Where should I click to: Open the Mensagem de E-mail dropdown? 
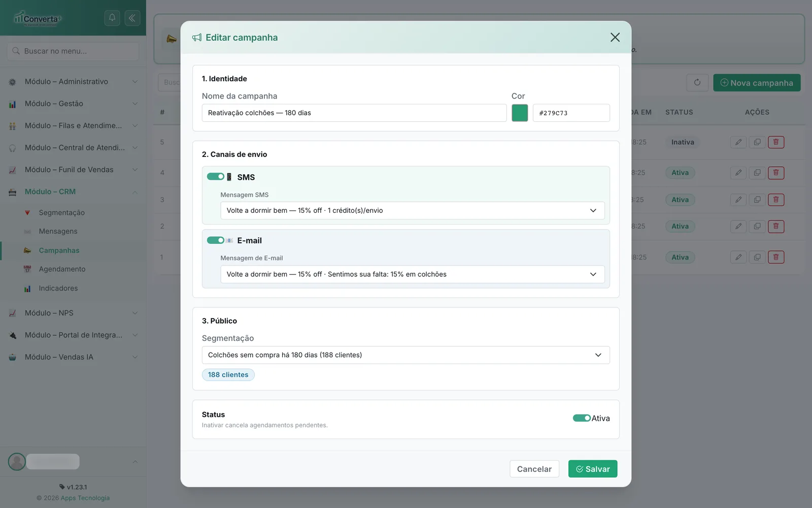(x=412, y=274)
